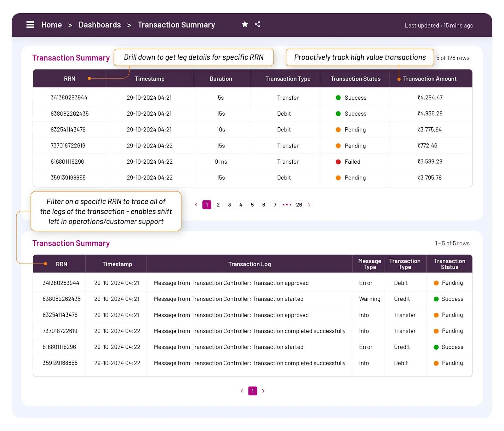Jump to page 7 of transactions
Image resolution: width=504 pixels, height=431 pixels.
tap(275, 205)
